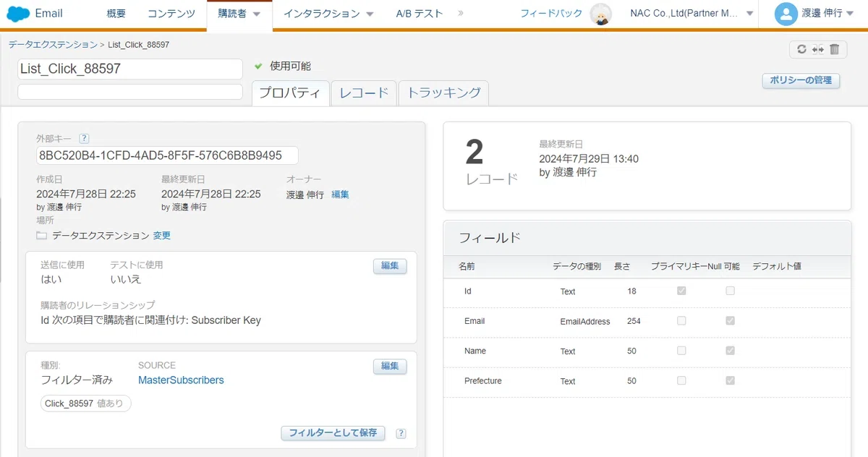Click the 編集 link next to owner
868x457 pixels.
coord(340,195)
